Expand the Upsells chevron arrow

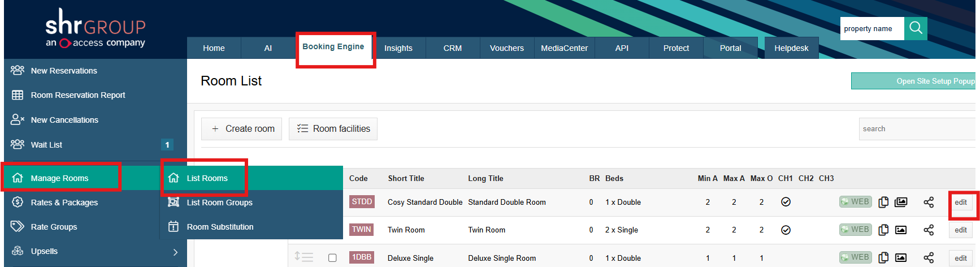(175, 252)
